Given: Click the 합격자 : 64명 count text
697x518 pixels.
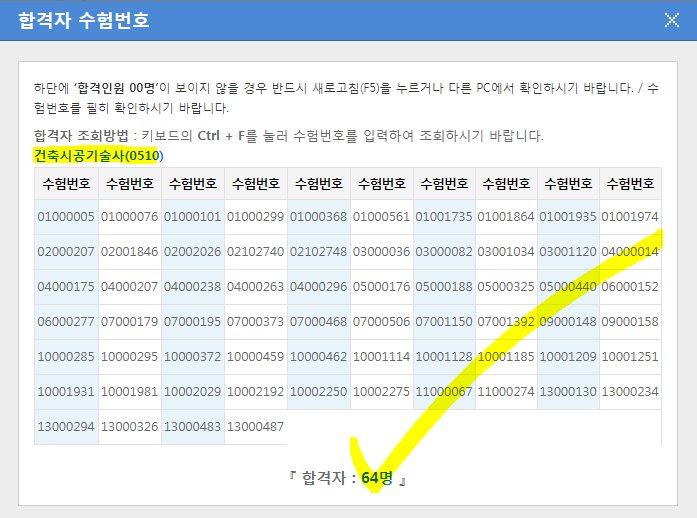Looking at the screenshot, I should click(x=347, y=478).
